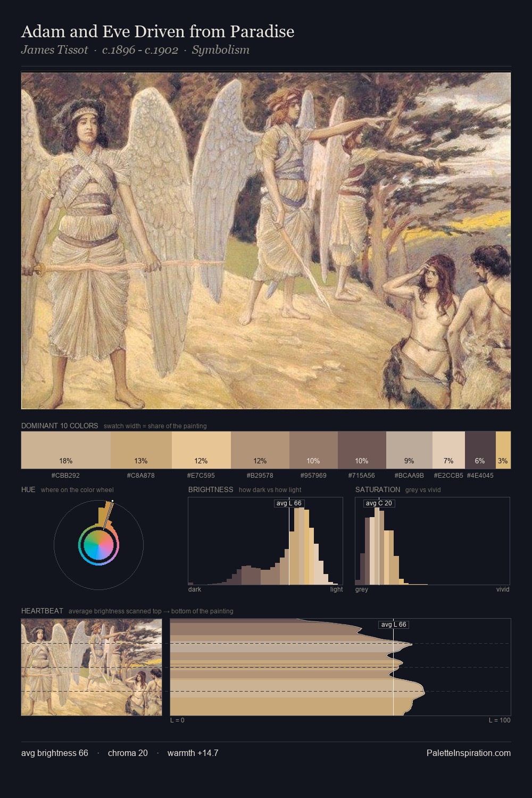
Task: Click the L = 100 axis label
Action: (500, 720)
